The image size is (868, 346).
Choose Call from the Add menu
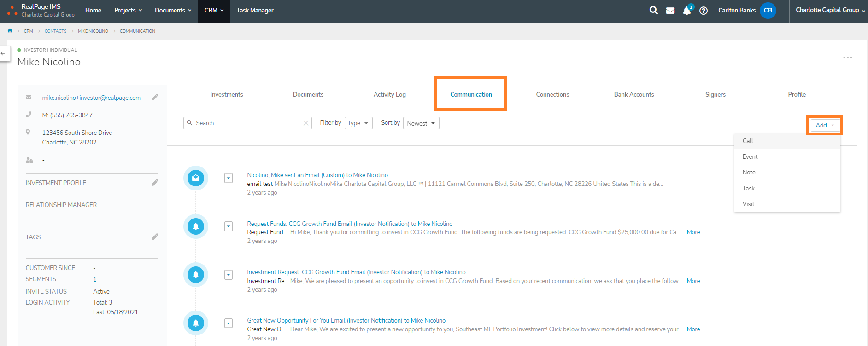pyautogui.click(x=748, y=141)
